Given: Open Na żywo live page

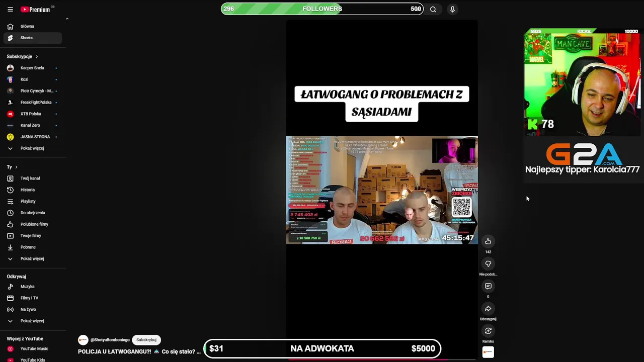Looking at the screenshot, I should tap(33, 310).
